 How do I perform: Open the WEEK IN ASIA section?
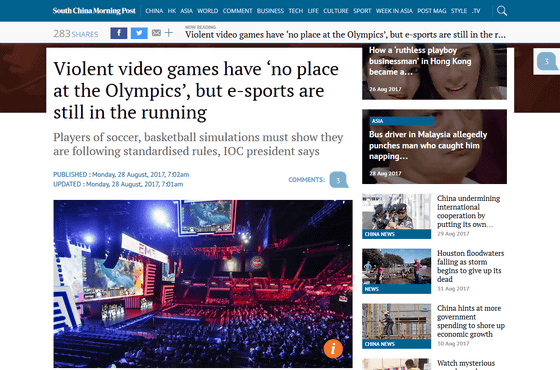[x=394, y=11]
